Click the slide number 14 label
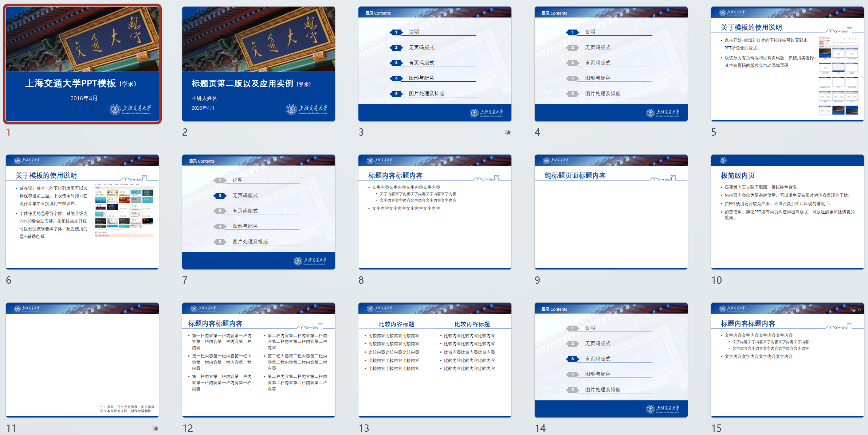The image size is (868, 435). pyautogui.click(x=540, y=428)
